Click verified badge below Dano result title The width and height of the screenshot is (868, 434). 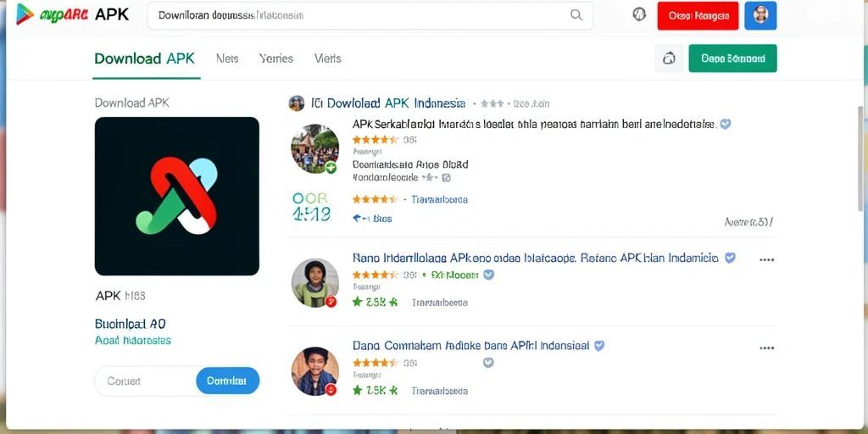488,363
